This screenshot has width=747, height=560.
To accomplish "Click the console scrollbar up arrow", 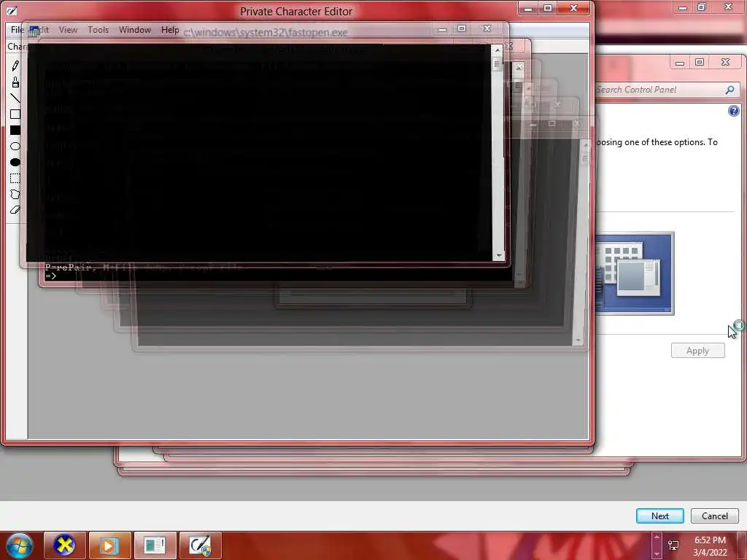I will (498, 50).
